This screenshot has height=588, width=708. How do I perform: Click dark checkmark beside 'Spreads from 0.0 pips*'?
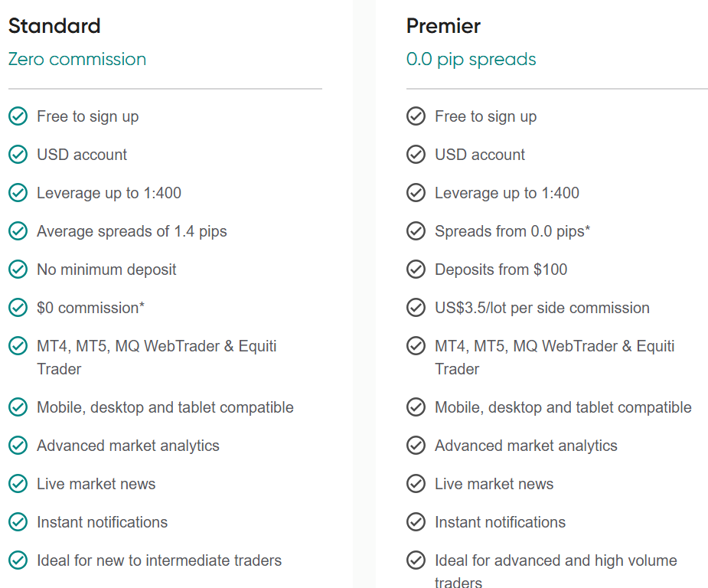click(x=416, y=231)
